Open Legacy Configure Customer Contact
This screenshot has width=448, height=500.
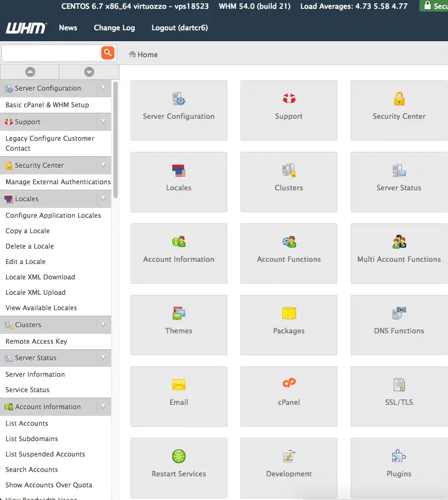(x=50, y=143)
